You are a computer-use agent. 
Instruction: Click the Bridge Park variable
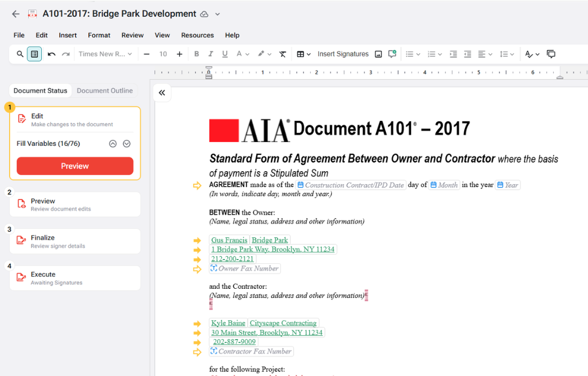click(270, 240)
